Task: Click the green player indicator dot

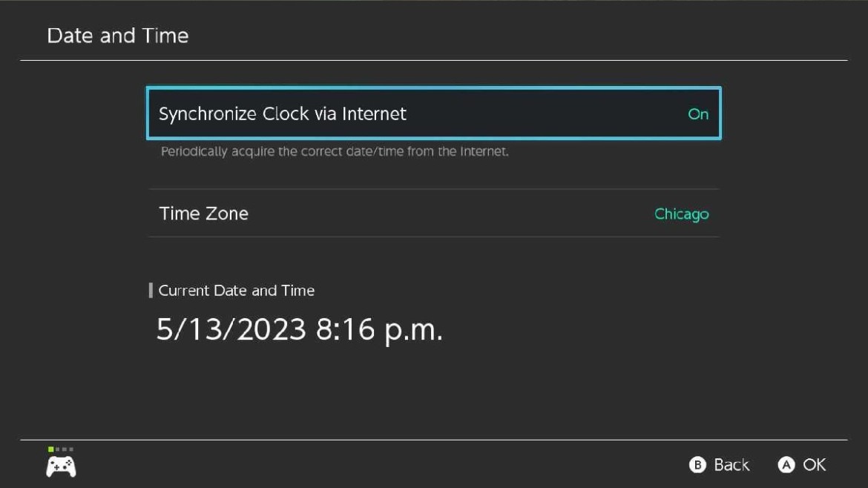Action: click(x=50, y=449)
